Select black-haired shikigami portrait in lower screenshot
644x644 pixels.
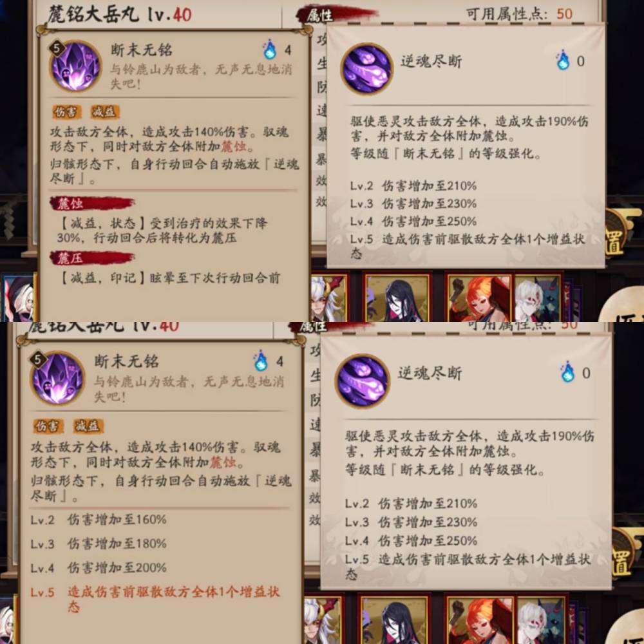click(394, 620)
